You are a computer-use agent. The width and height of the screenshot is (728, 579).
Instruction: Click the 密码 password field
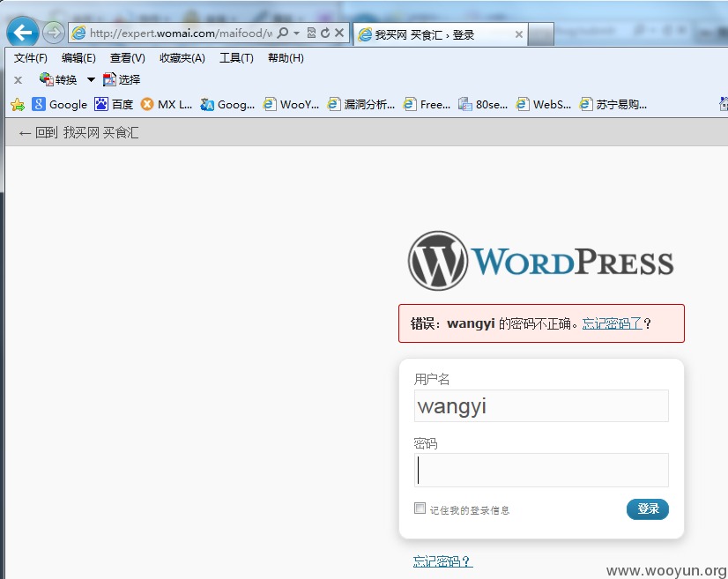click(x=541, y=470)
